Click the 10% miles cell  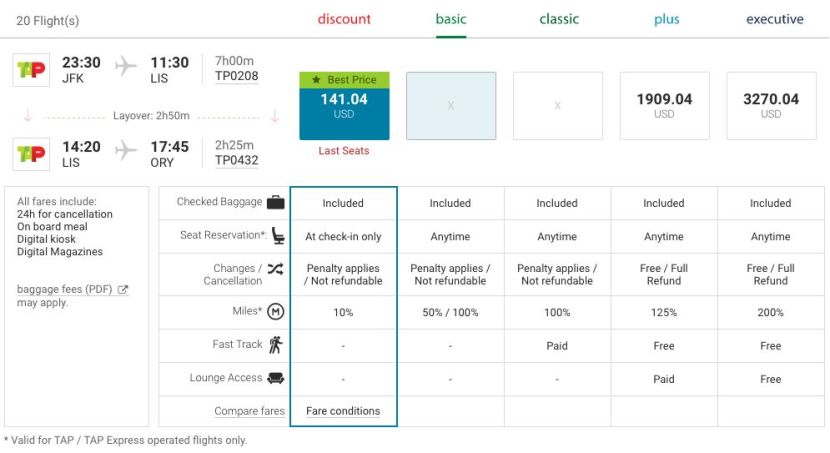(x=343, y=312)
